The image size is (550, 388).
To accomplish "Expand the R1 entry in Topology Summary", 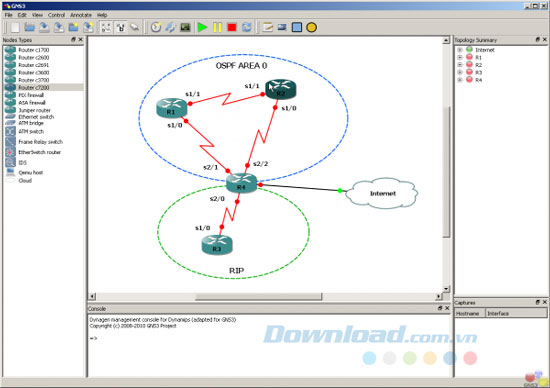I will (x=460, y=57).
